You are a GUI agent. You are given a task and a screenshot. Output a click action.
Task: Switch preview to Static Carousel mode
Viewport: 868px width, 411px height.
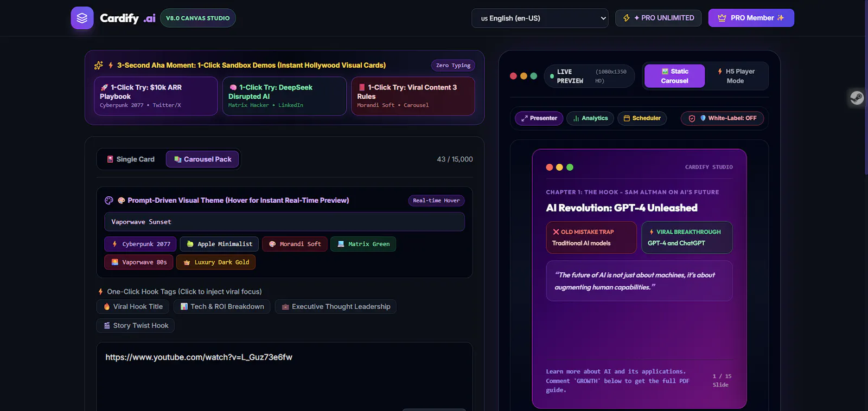(674, 76)
